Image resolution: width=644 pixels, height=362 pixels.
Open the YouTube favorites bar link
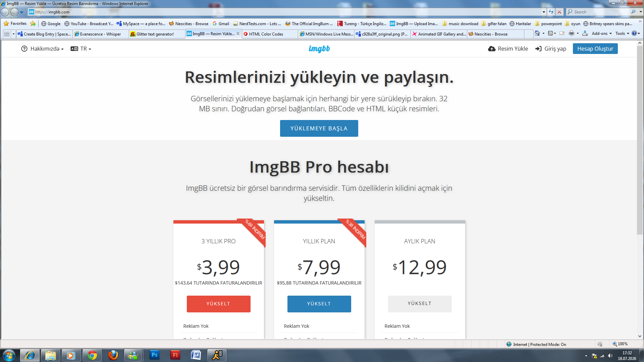pyautogui.click(x=89, y=23)
